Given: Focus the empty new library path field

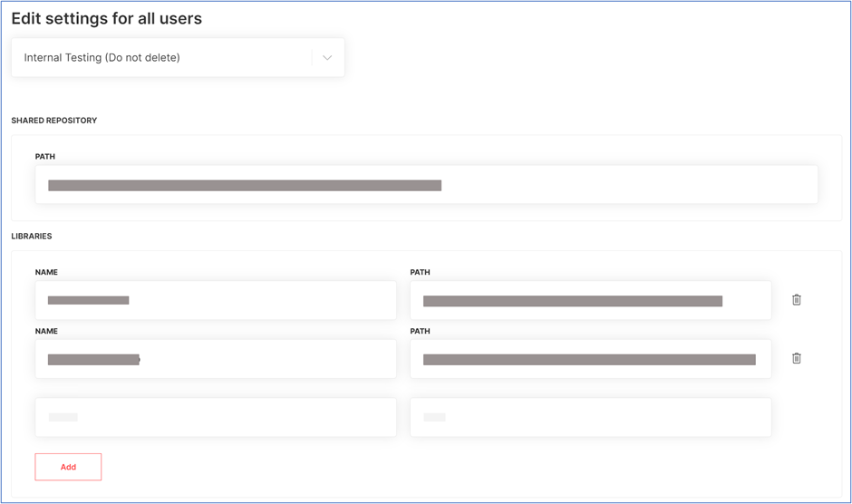Looking at the screenshot, I should pos(591,418).
